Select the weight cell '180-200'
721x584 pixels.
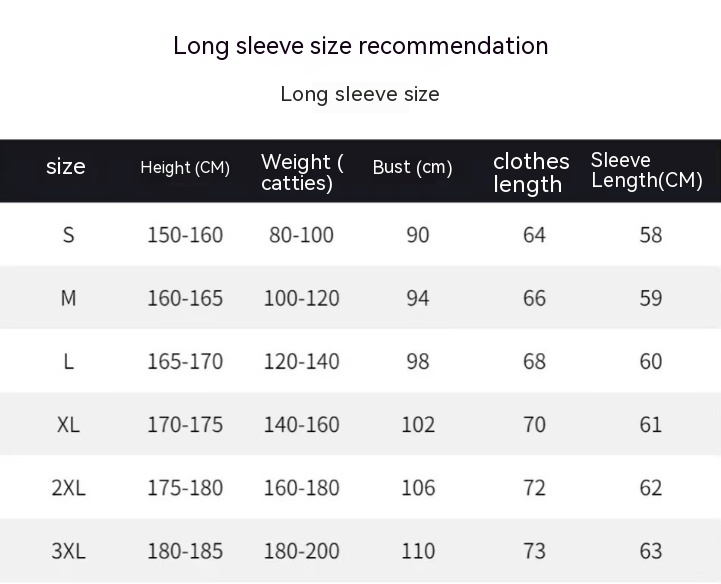(x=301, y=551)
